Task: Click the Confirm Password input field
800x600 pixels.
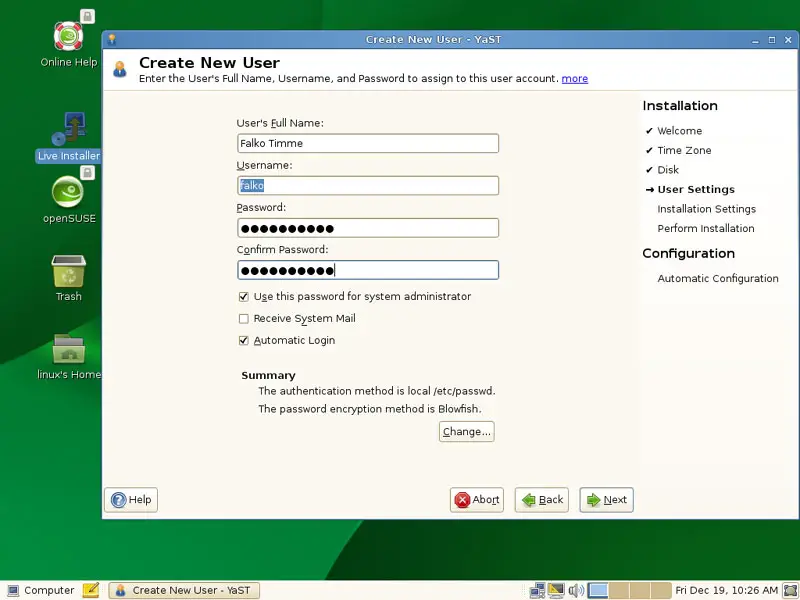Action: pyautogui.click(x=368, y=270)
